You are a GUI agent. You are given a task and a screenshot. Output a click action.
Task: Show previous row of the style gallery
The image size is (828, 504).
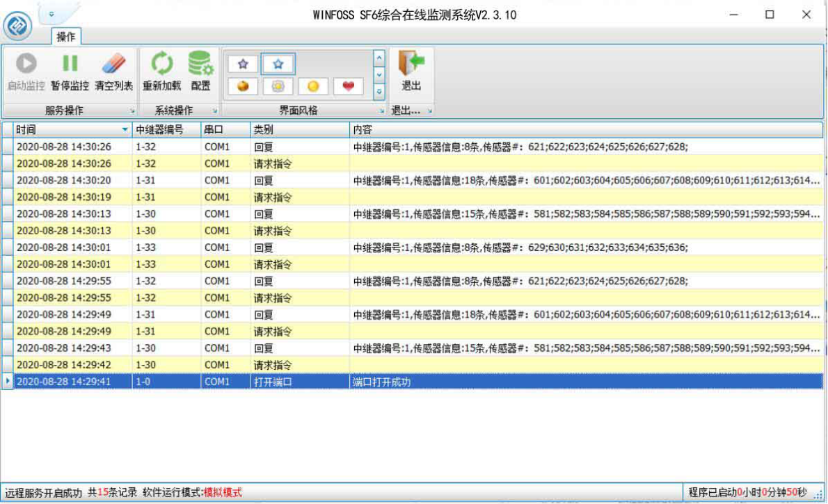[379, 58]
